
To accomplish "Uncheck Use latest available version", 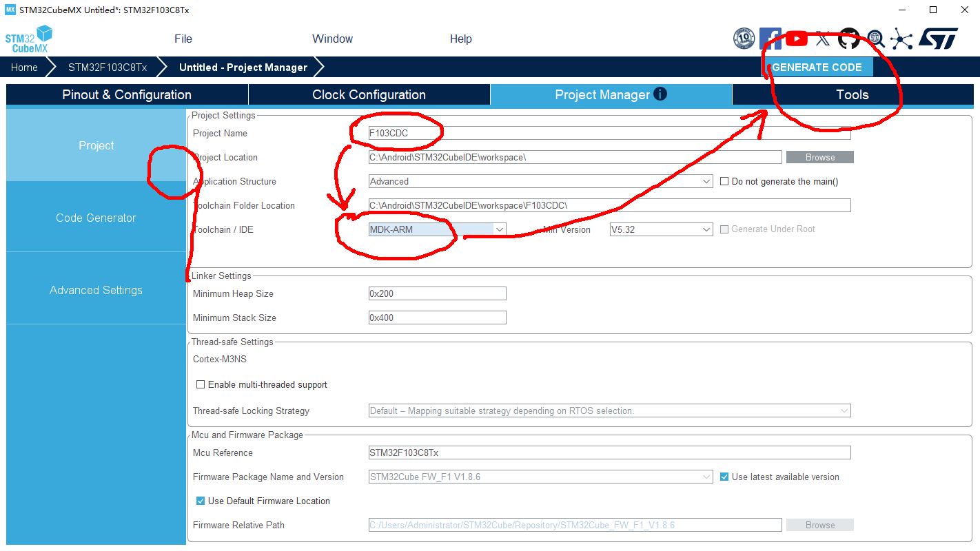I will tap(724, 477).
